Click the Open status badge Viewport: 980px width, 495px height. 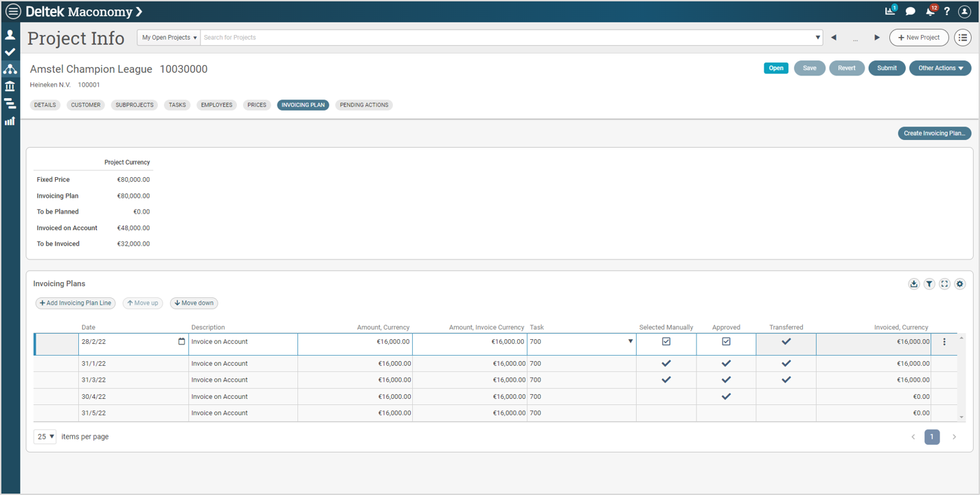[776, 68]
